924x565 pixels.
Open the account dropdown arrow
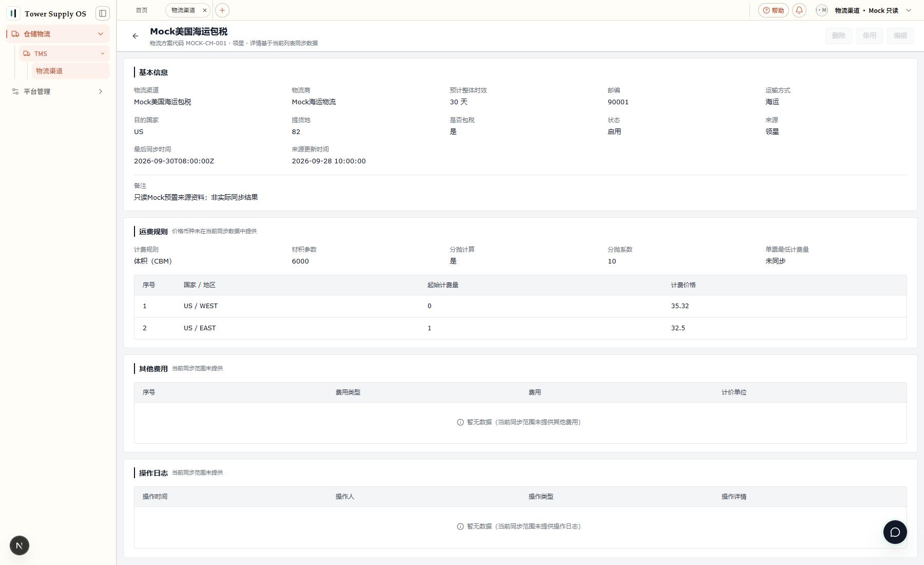pos(909,10)
